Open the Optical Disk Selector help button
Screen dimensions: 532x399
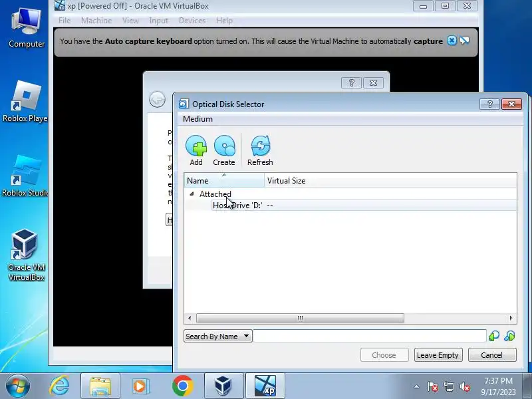pyautogui.click(x=489, y=104)
